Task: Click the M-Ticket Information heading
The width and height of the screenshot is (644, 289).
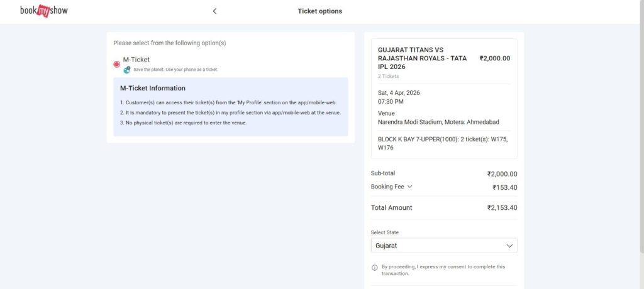Action: [x=153, y=88]
